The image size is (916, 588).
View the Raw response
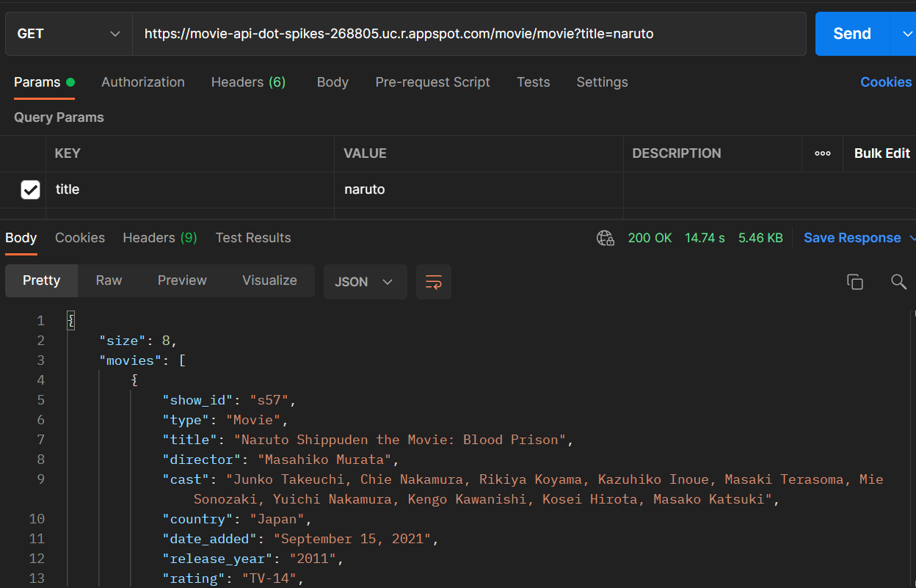point(109,280)
